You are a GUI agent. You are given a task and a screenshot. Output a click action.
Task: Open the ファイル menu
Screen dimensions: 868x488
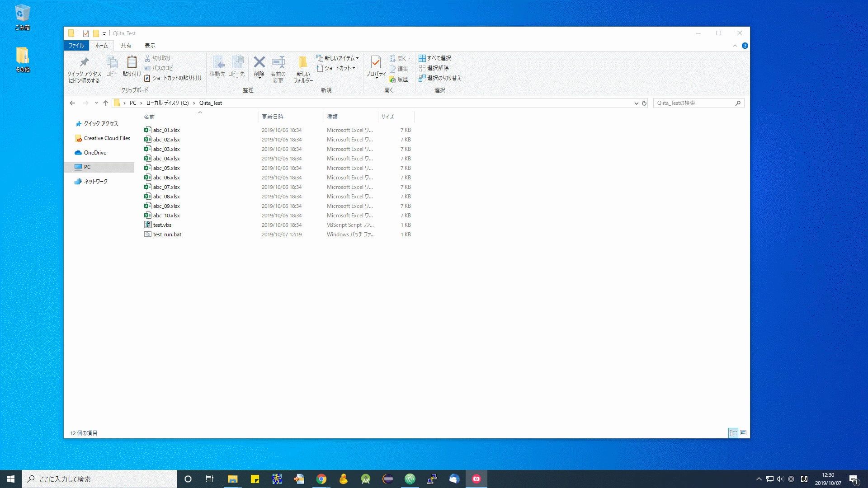click(75, 45)
